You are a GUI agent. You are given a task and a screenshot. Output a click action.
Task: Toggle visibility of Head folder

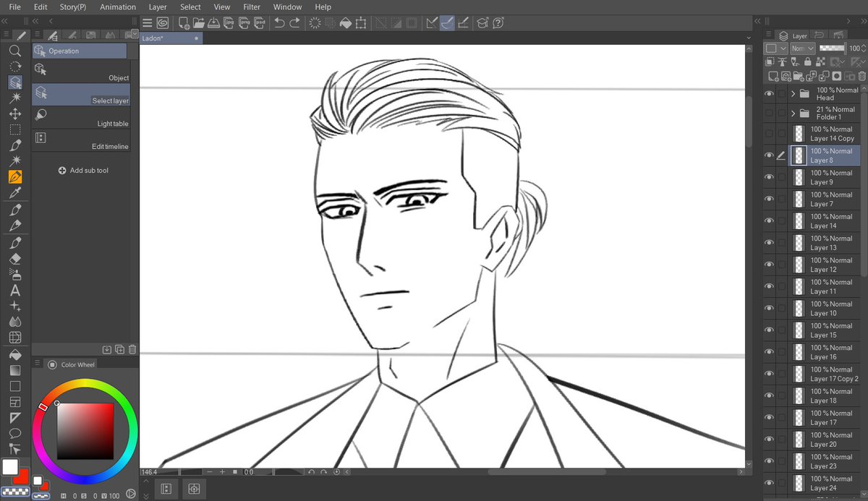769,94
